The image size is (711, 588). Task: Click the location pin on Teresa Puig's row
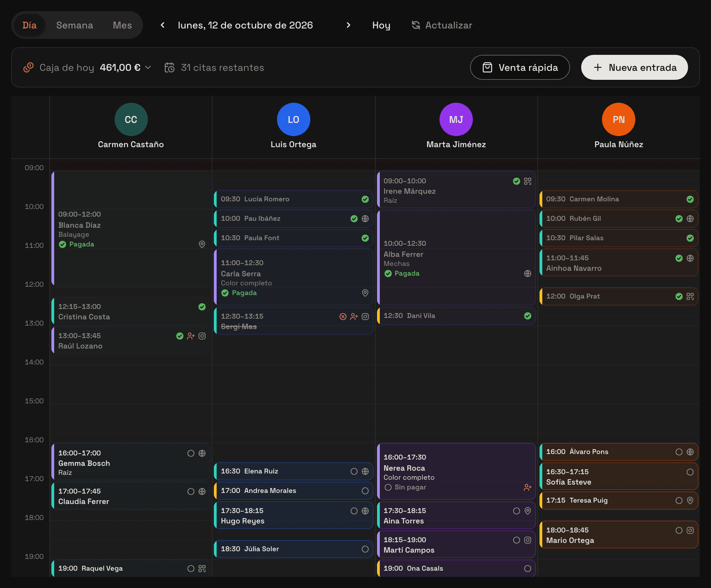pyautogui.click(x=690, y=501)
